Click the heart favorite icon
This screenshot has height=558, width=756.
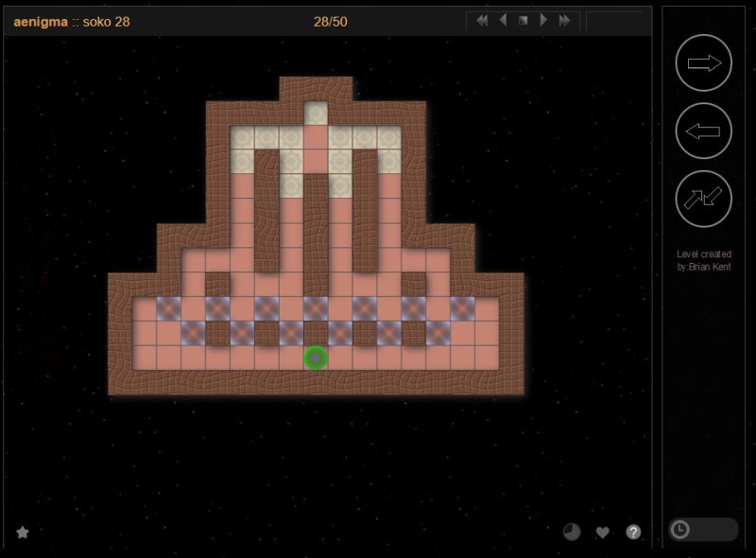(x=603, y=532)
